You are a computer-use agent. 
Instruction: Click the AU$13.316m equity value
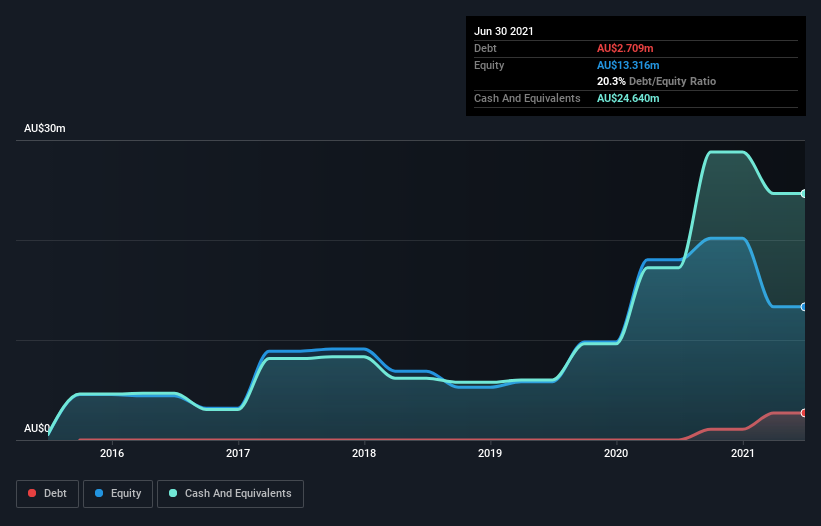628,65
